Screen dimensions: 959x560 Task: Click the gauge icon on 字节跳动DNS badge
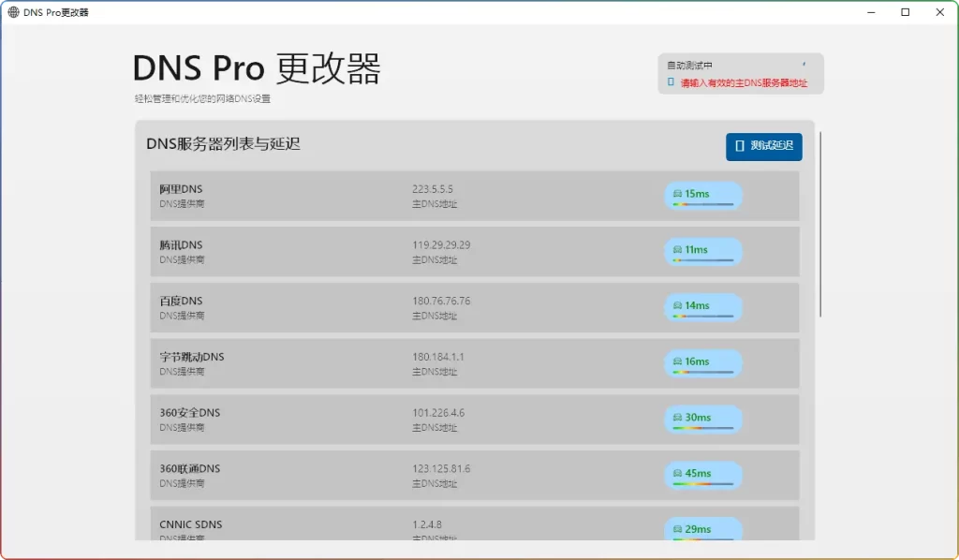(x=677, y=360)
